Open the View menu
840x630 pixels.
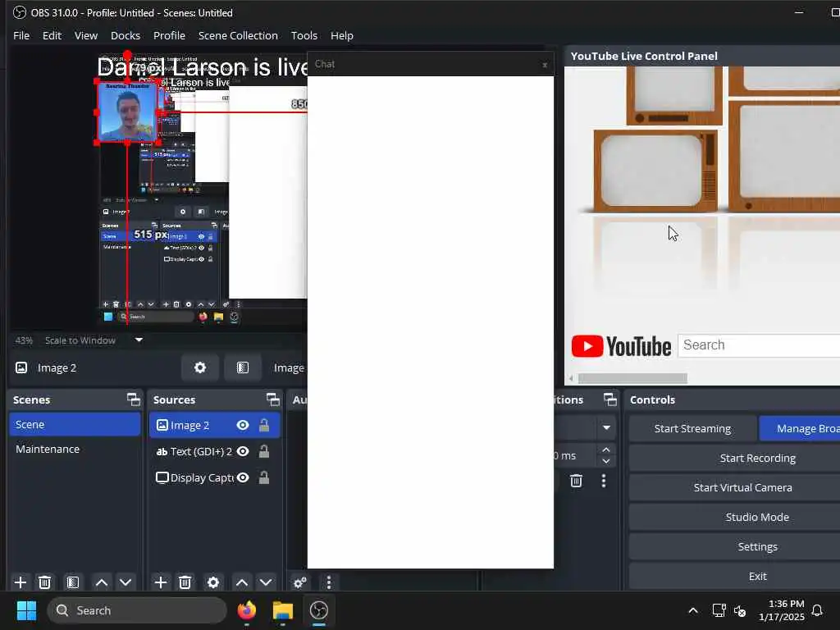85,35
